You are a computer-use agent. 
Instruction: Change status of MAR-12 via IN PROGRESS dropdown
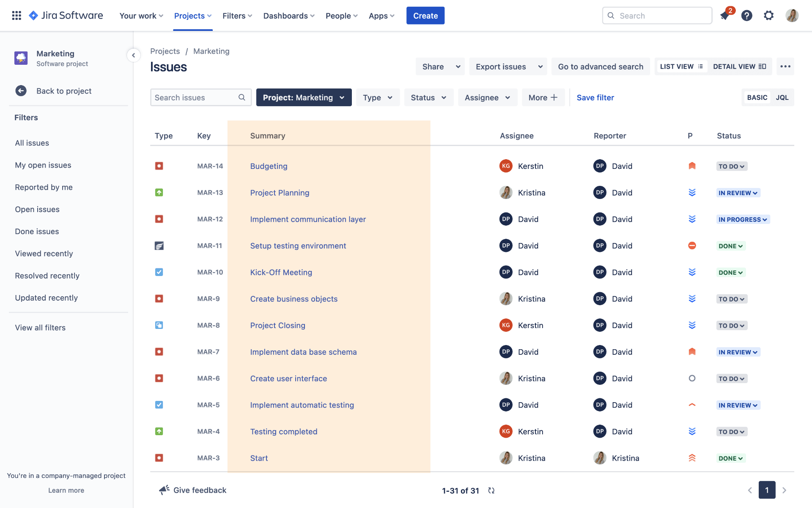(x=743, y=219)
